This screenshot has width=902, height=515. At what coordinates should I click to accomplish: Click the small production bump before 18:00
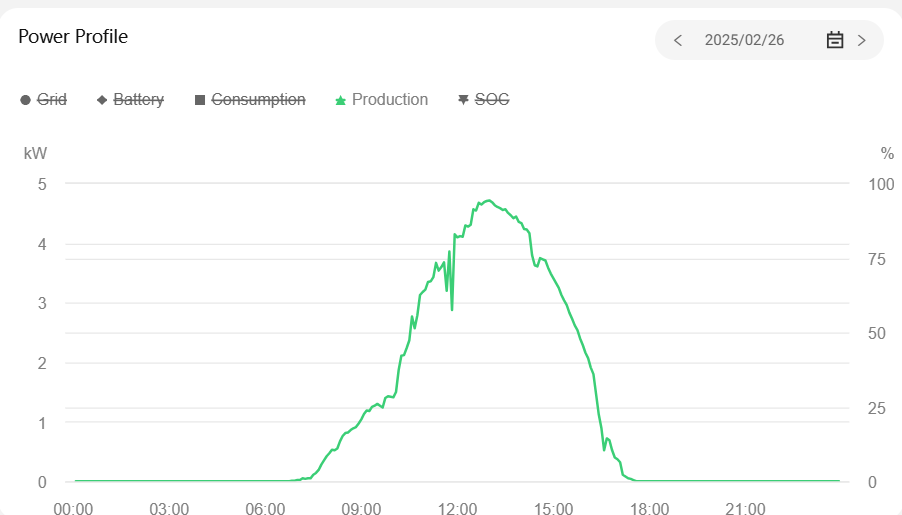pyautogui.click(x=607, y=439)
